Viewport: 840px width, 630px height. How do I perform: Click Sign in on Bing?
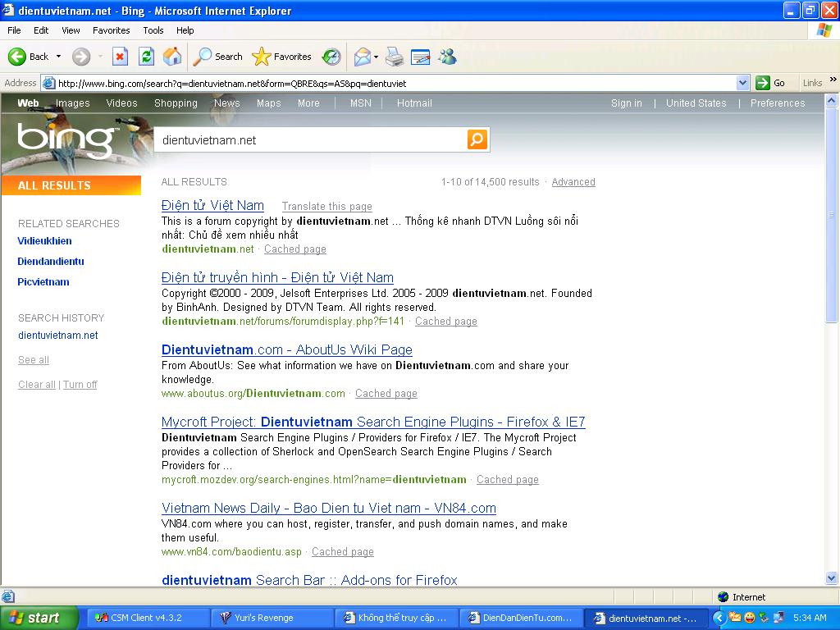[626, 103]
